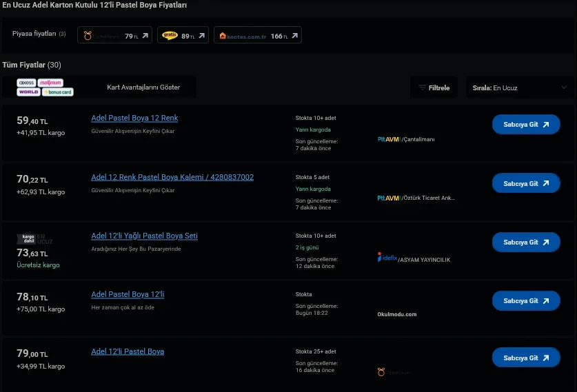Viewport: 577px width, 392px height.
Task: Click the Okulmodu.com seller name
Action: [x=397, y=314]
